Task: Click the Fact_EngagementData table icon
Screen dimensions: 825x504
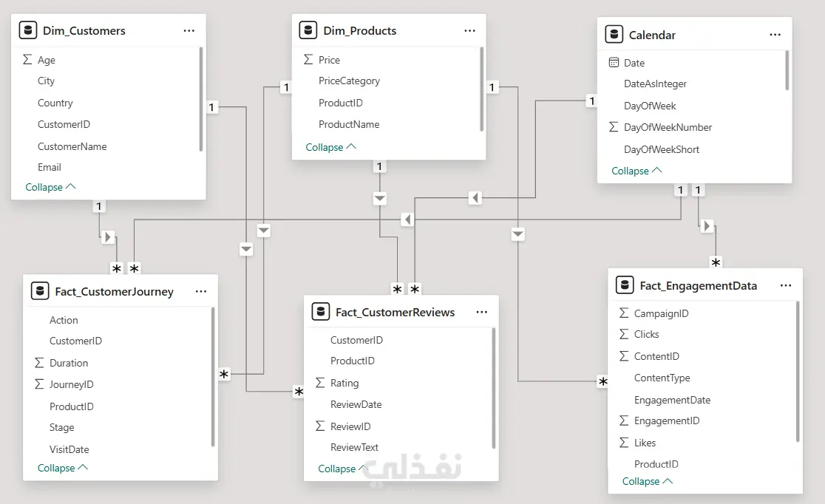Action: coord(625,286)
